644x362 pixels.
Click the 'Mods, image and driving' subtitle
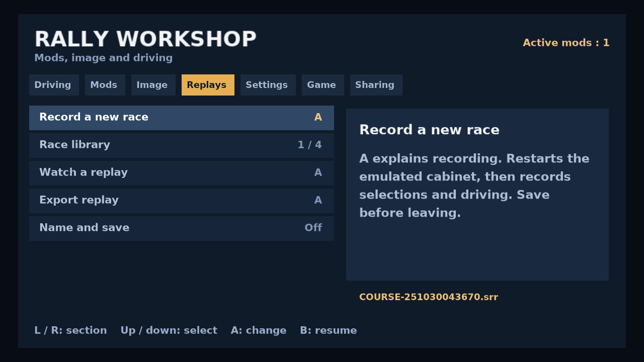pos(104,58)
